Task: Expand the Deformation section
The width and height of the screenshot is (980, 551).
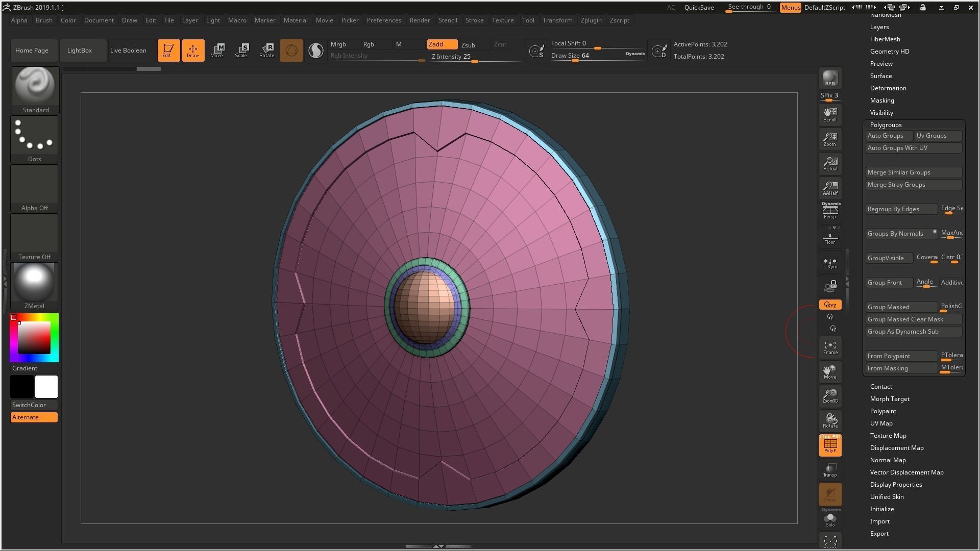Action: 888,88
